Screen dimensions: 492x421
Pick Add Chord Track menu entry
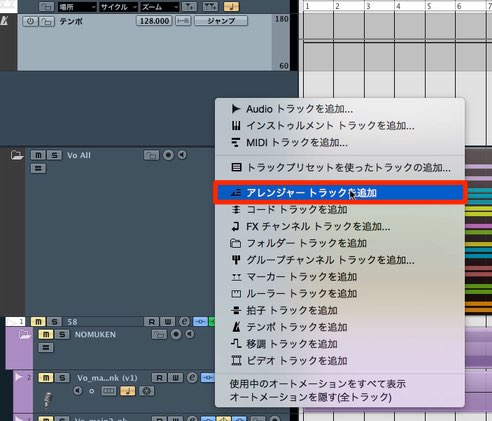[340, 210]
